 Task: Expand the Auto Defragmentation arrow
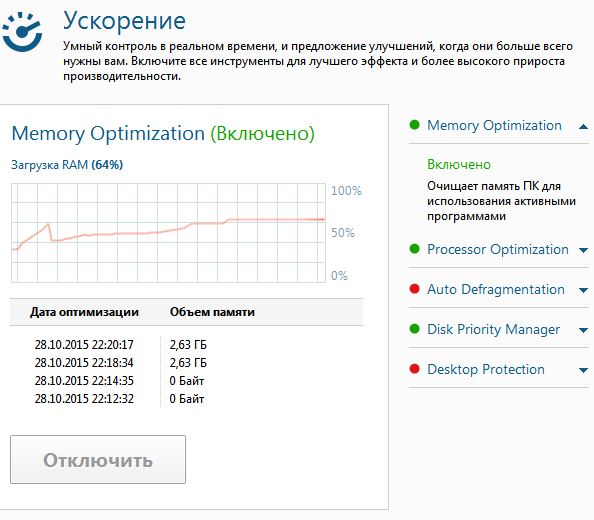click(583, 290)
